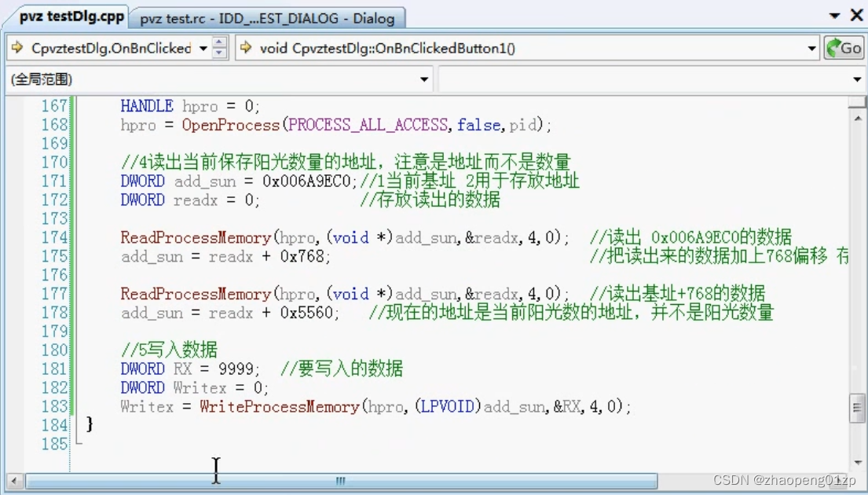This screenshot has width=868, height=495.
Task: Click HANDLE keyword on line 167
Action: click(x=147, y=106)
